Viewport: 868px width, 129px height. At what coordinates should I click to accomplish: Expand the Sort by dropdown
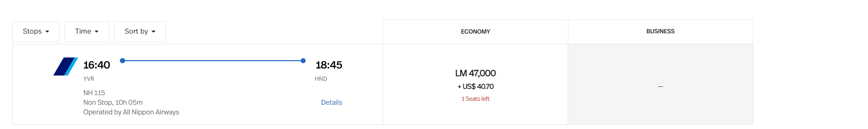pyautogui.click(x=140, y=31)
